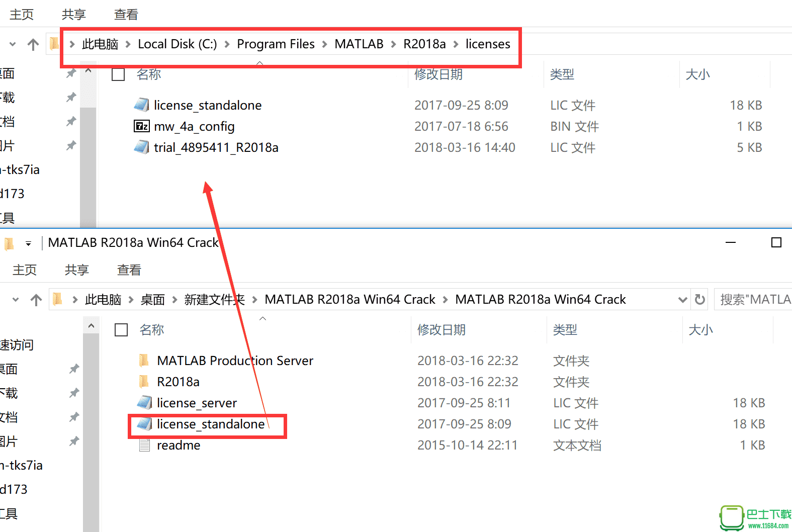Click the license_standalone file icon in Crack window
Viewport: 792px width, 532px height.
[144, 424]
